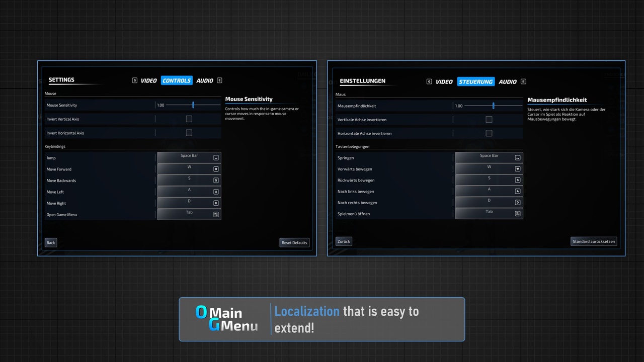Click the S key icon for Move Backwards
The width and height of the screenshot is (644, 362).
[x=216, y=180]
